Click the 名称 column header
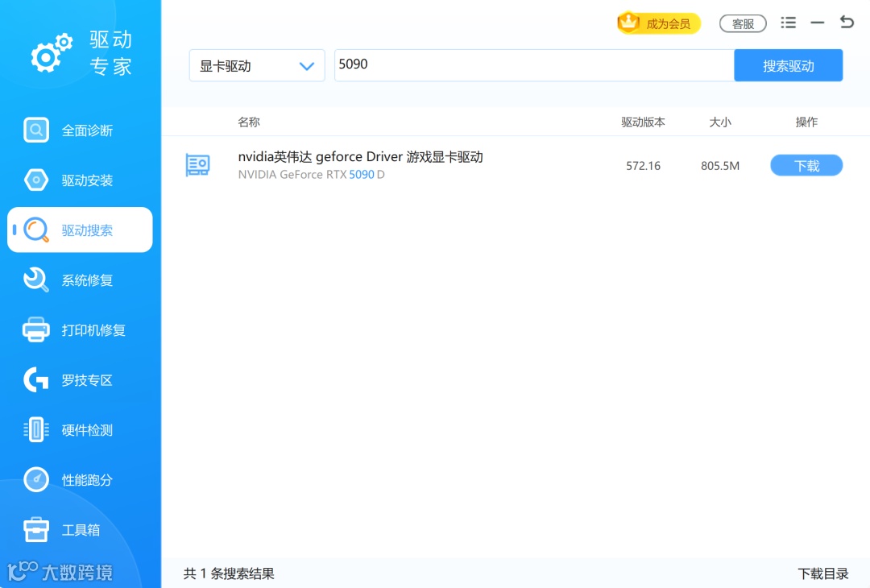Image resolution: width=870 pixels, height=588 pixels. pyautogui.click(x=249, y=122)
